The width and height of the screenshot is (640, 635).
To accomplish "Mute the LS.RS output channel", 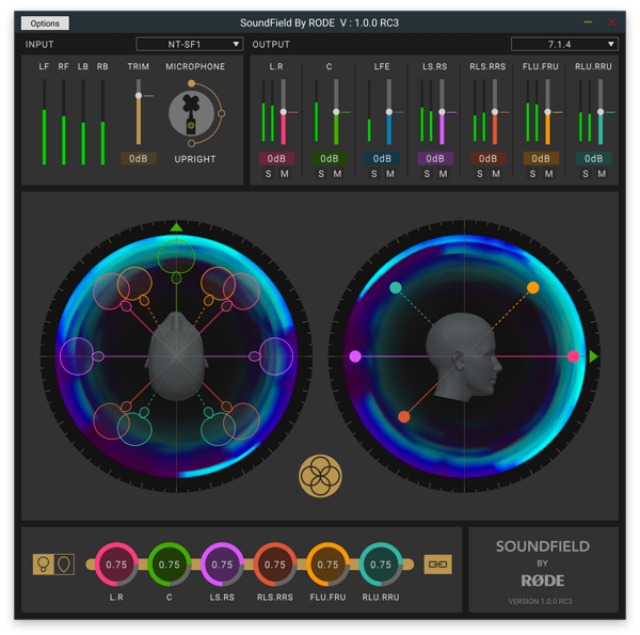I will 443,174.
